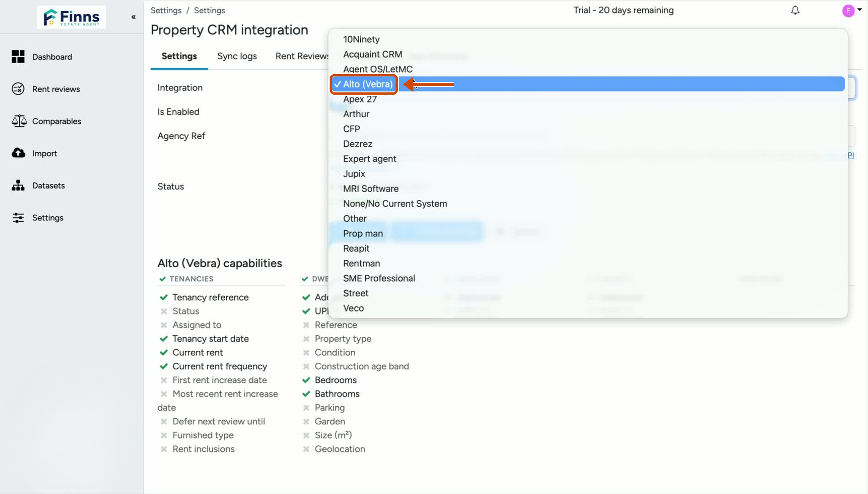This screenshot has height=494, width=868.
Task: Open the Dashboard grid icon
Action: click(x=18, y=57)
